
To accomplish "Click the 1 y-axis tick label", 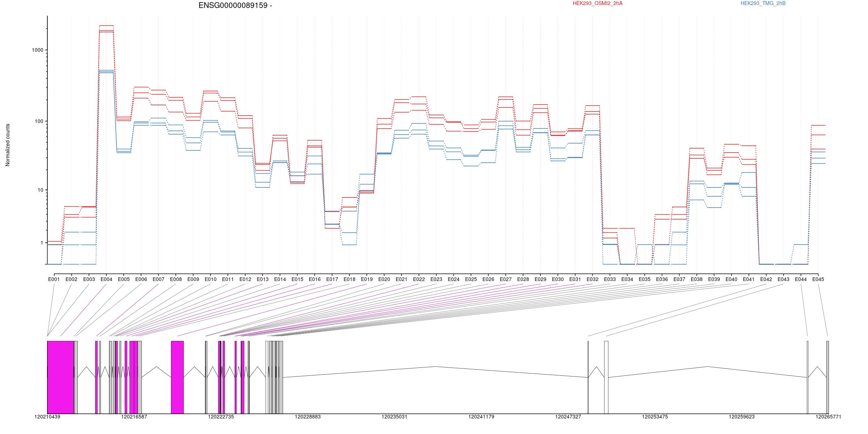I will click(x=42, y=243).
